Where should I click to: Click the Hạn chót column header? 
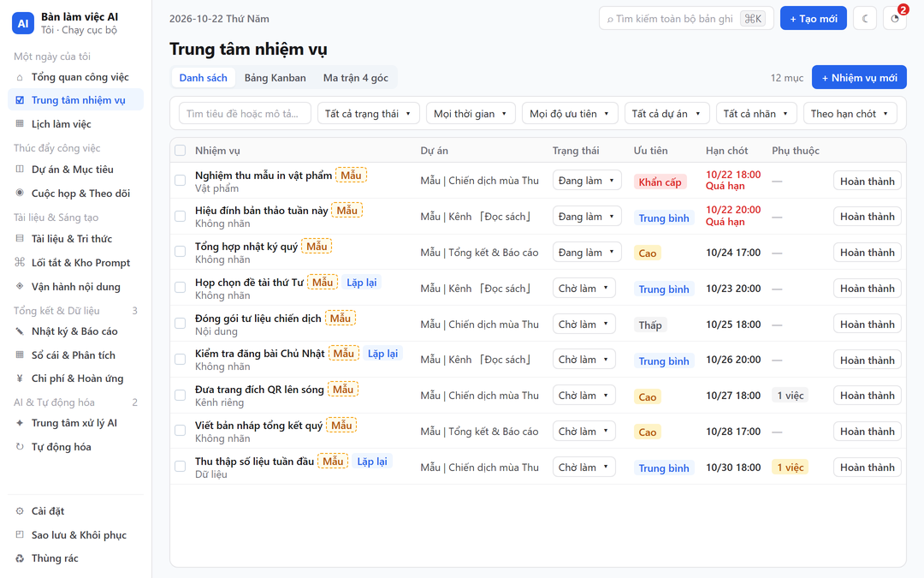(x=726, y=151)
